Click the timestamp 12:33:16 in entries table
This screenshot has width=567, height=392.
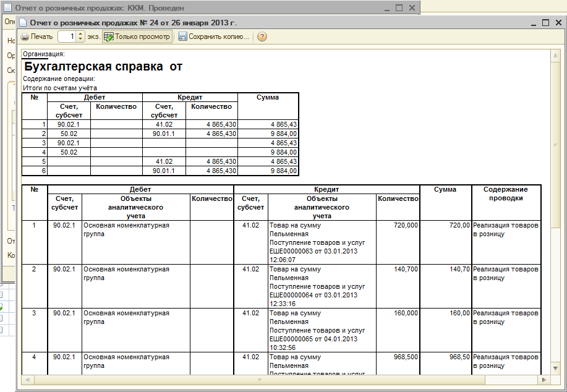(283, 304)
